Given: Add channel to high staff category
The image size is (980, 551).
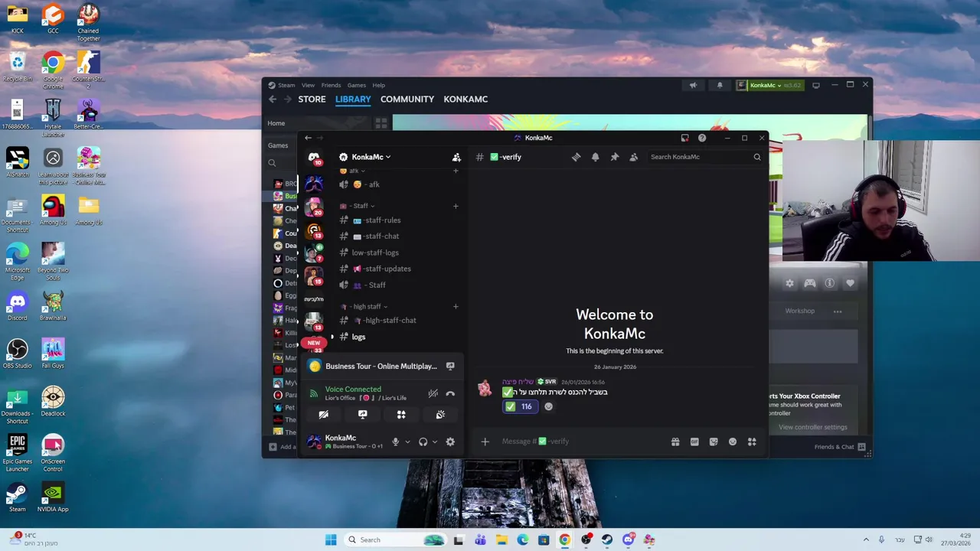Looking at the screenshot, I should click(x=456, y=306).
